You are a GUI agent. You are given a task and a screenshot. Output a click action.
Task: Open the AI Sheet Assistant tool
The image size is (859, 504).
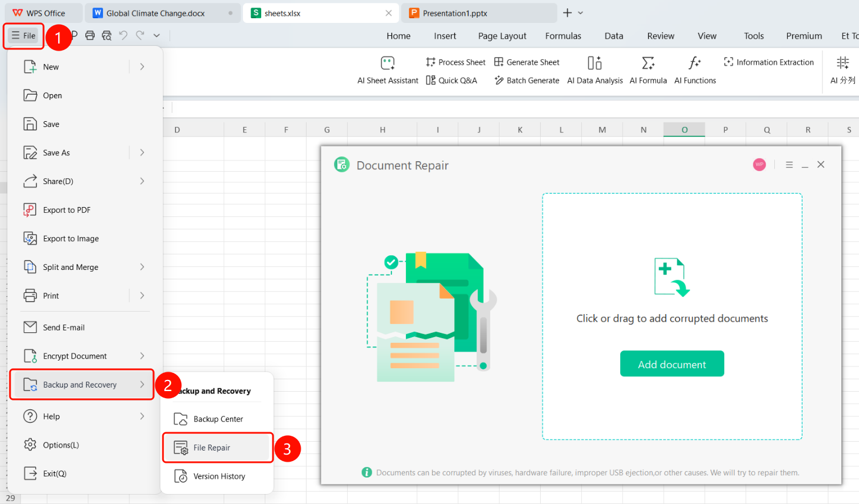(x=388, y=70)
